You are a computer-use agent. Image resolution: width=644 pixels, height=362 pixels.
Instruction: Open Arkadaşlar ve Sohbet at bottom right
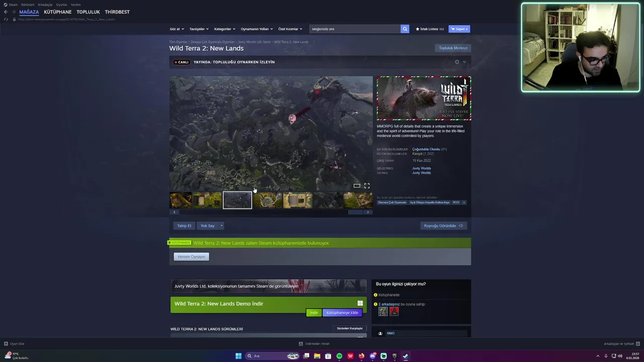coord(622,344)
